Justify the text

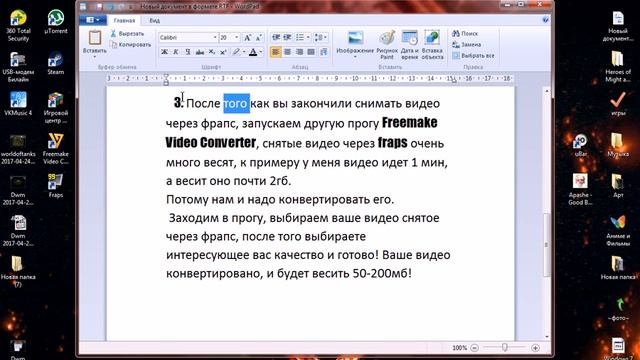pos(311,52)
